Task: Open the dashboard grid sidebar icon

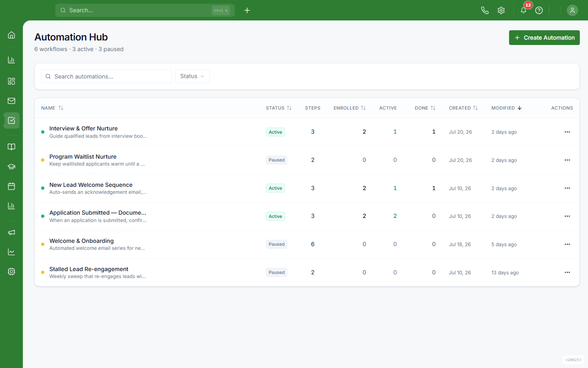Action: 11,81
